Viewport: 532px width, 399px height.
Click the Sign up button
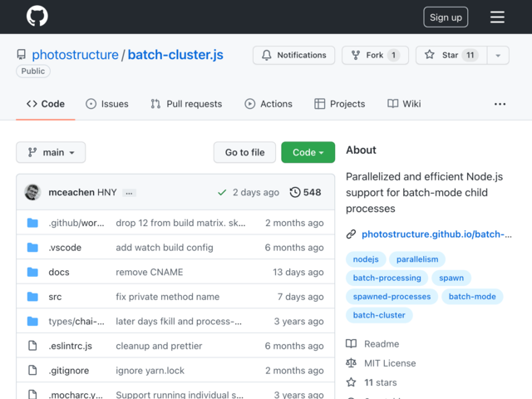(x=446, y=17)
